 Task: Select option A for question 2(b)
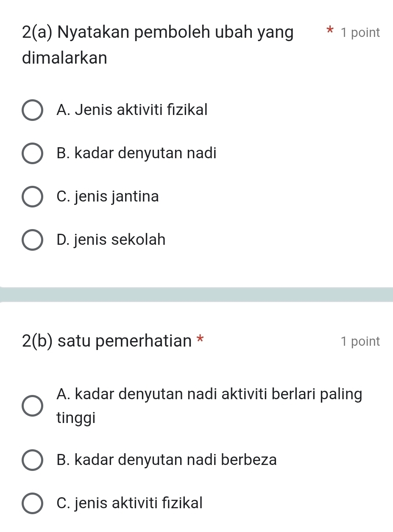tap(32, 406)
